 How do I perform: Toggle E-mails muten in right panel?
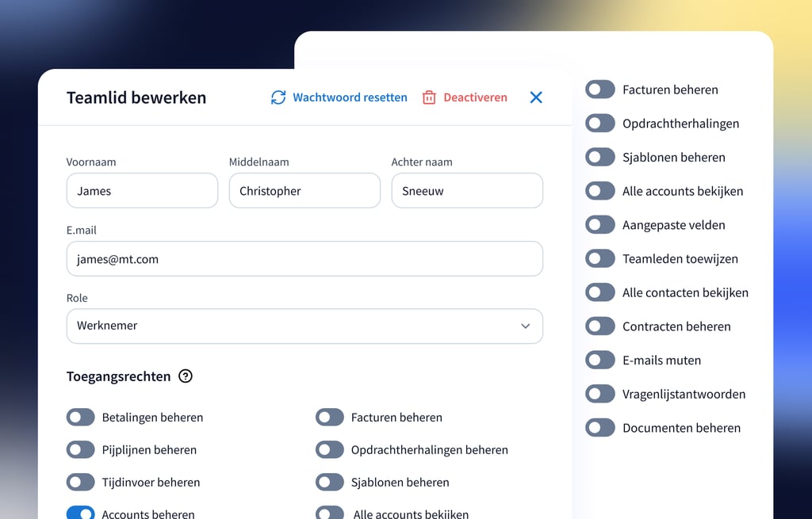click(x=600, y=361)
